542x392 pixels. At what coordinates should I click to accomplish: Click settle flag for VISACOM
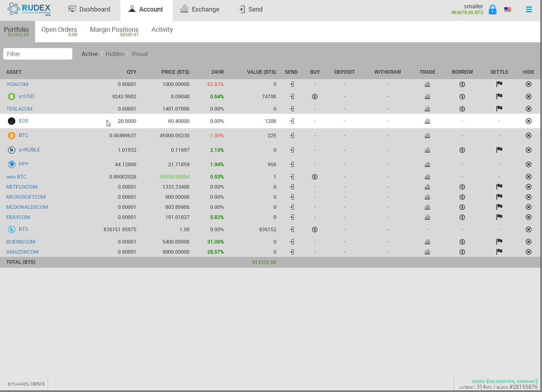click(499, 84)
